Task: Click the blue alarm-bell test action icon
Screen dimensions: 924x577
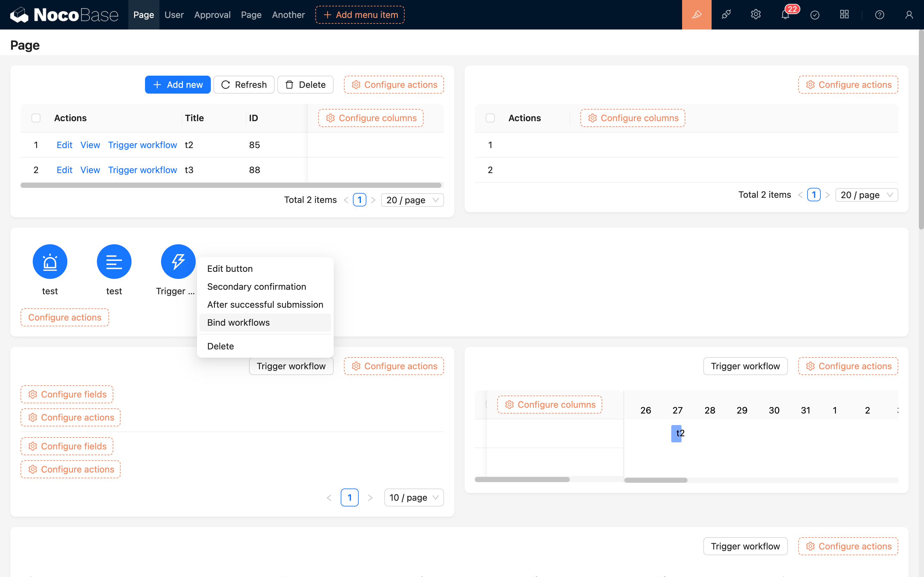Action: point(50,261)
